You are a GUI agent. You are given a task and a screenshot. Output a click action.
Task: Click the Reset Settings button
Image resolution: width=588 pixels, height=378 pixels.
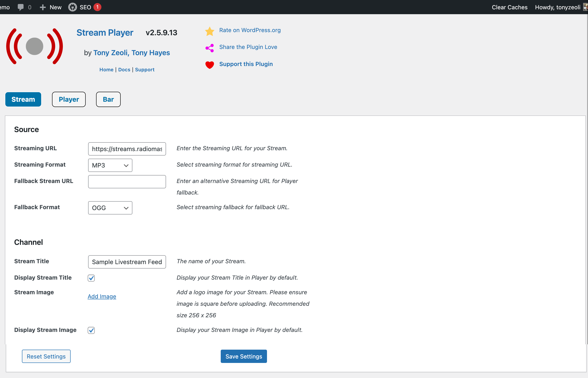click(46, 356)
